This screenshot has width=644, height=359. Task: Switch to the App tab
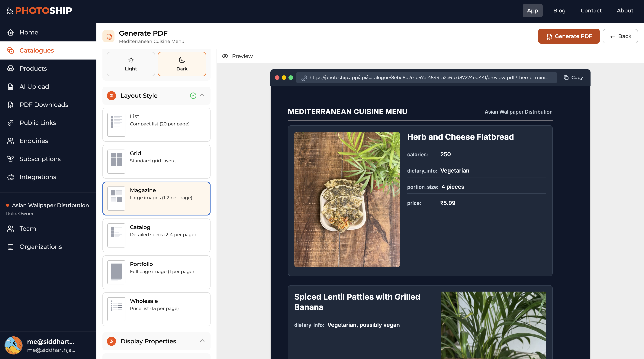tap(533, 11)
